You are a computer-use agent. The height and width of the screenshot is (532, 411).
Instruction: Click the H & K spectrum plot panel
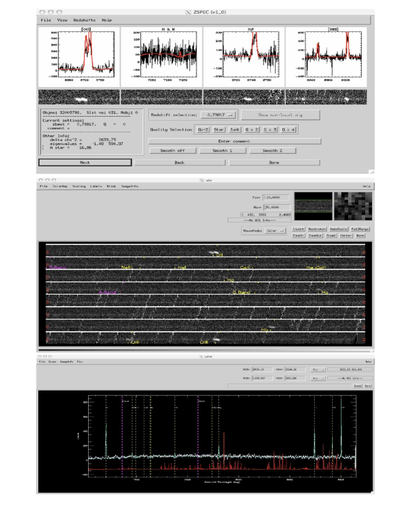(x=161, y=57)
